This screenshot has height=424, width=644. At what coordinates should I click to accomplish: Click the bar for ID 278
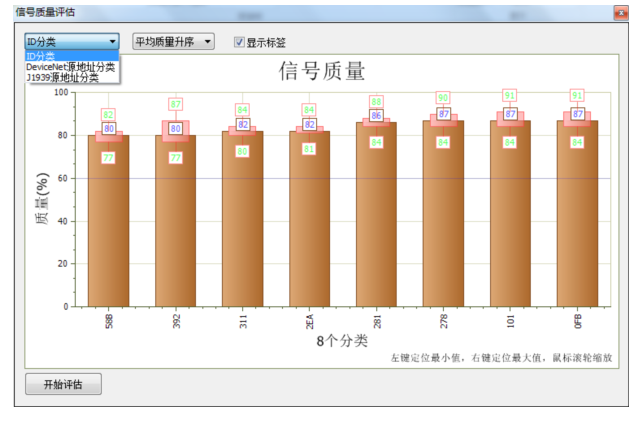[443, 213]
